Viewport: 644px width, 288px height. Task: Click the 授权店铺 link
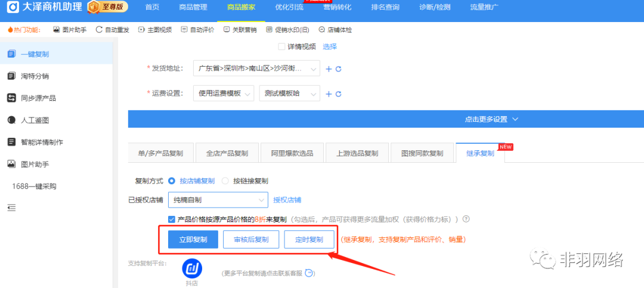click(287, 200)
